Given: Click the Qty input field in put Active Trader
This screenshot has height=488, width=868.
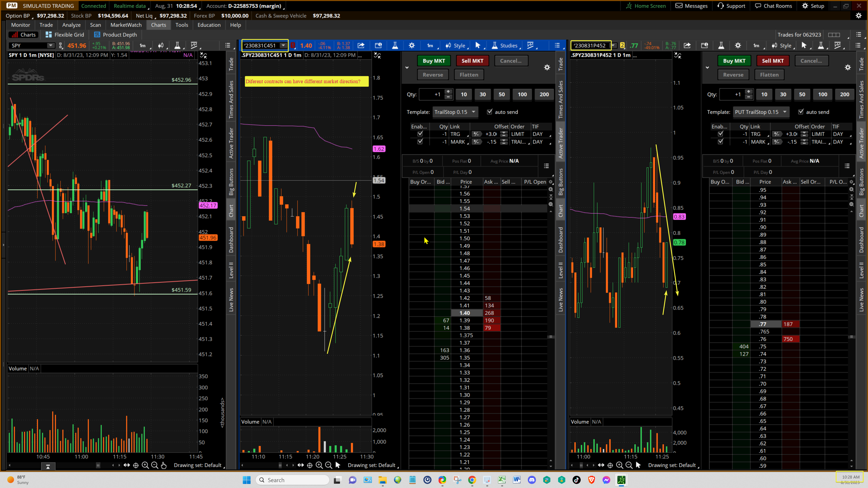Looking at the screenshot, I should [x=731, y=94].
